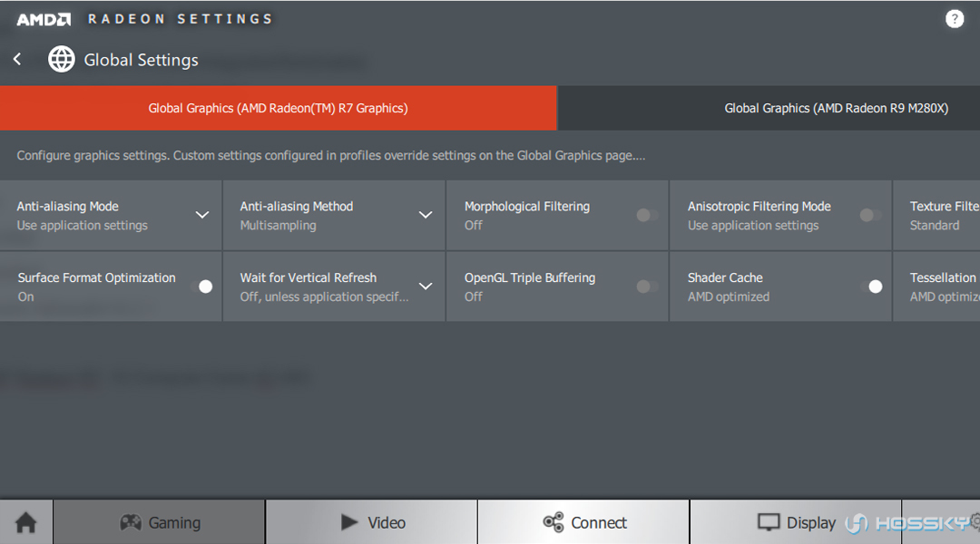Expand Wait for Vertical Refresh dropdown arrow

pos(426,286)
